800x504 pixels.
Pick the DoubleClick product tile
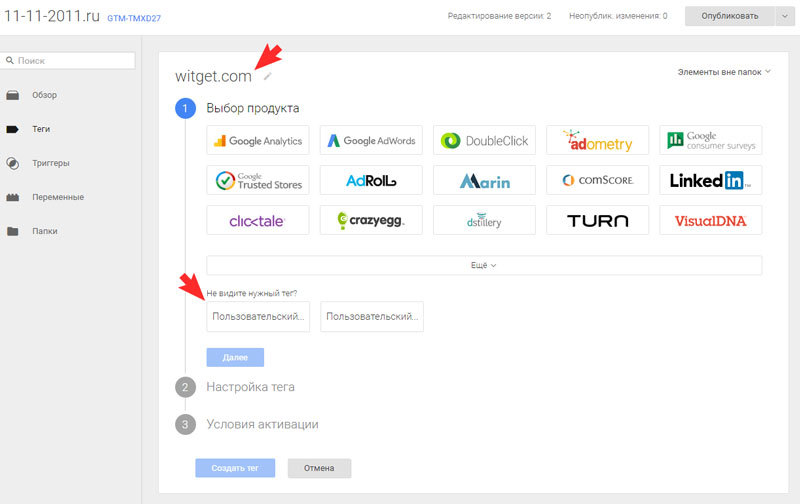484,140
